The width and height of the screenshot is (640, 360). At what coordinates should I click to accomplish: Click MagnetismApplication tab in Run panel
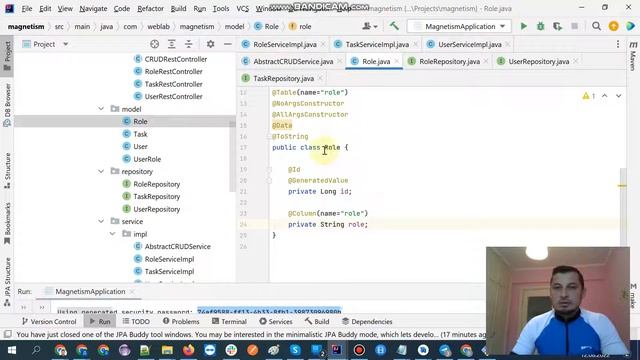click(90, 291)
